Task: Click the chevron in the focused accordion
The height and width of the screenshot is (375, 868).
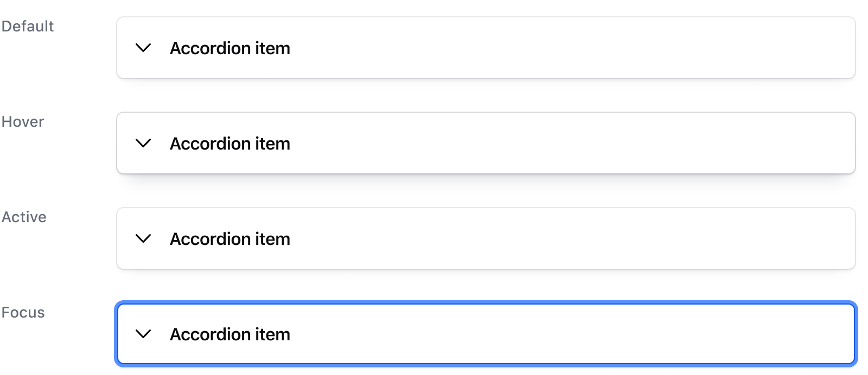Action: tap(143, 334)
